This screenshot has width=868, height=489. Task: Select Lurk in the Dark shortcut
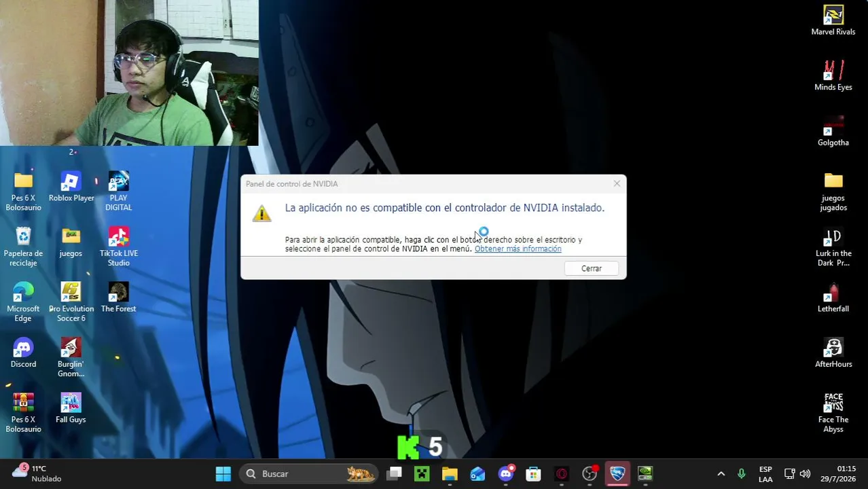(x=833, y=247)
